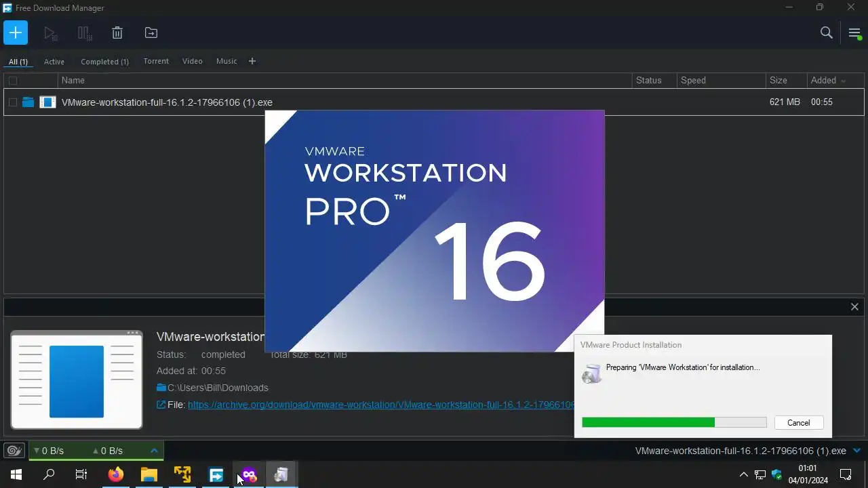Click the folder icon beside C:\Users\Bill\Downloads
The image size is (868, 488).
coord(161,388)
